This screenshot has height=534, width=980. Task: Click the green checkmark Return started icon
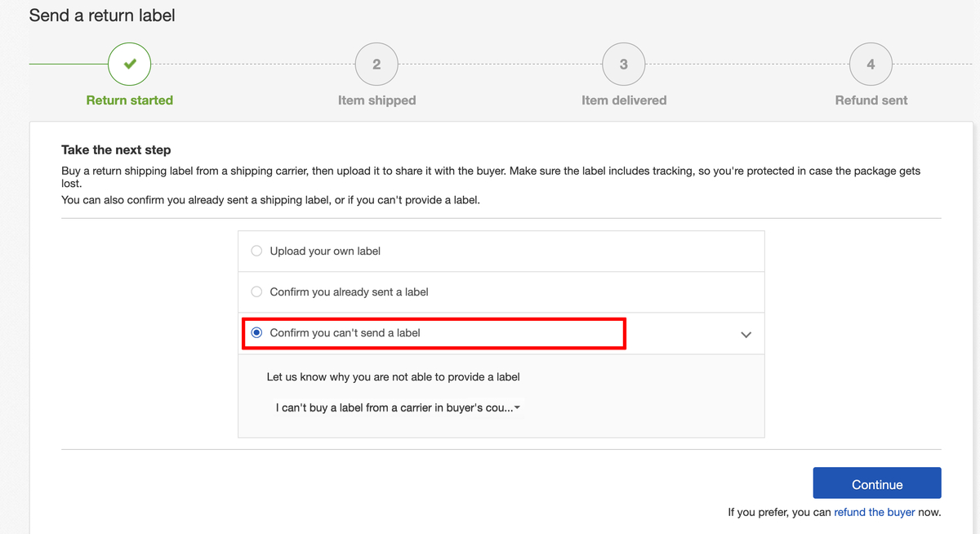(x=129, y=64)
